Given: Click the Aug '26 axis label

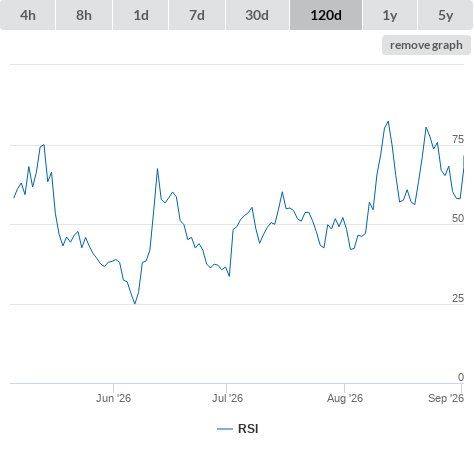Looking at the screenshot, I should pyautogui.click(x=345, y=398).
